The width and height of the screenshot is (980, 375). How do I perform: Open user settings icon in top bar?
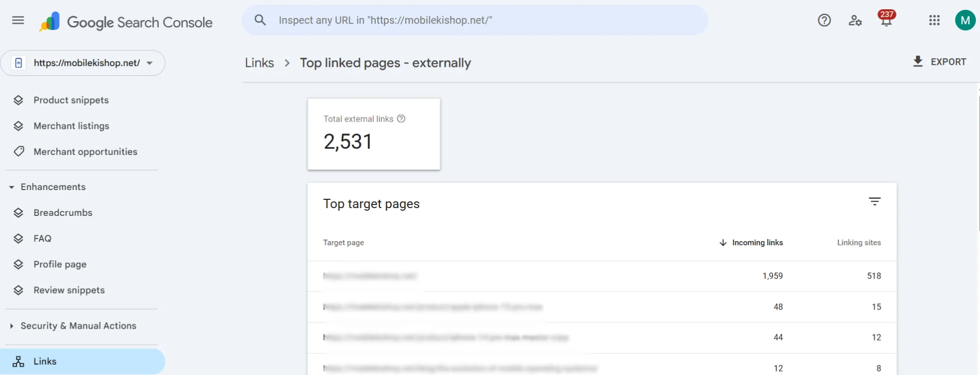(855, 20)
